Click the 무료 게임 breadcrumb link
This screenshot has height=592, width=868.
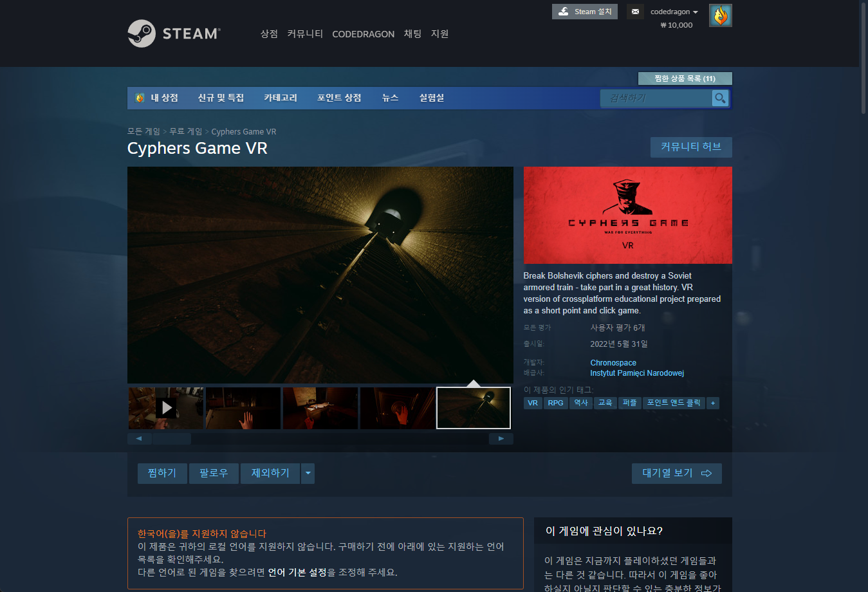click(x=186, y=131)
